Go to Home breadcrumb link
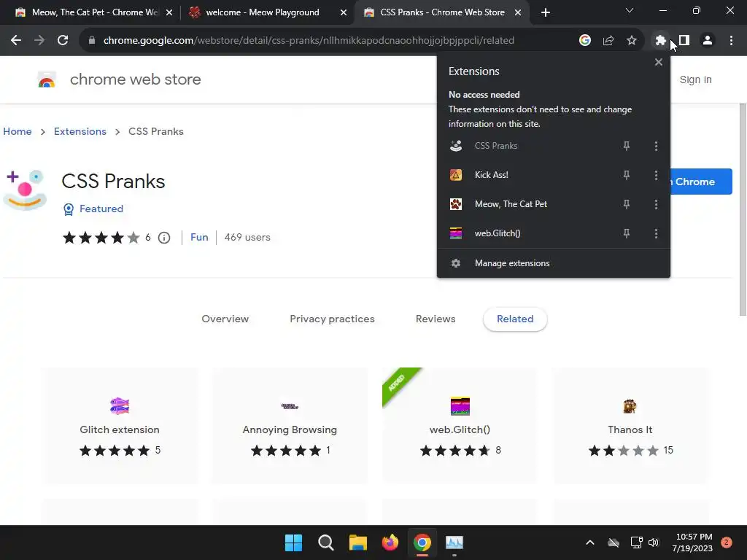 18,131
